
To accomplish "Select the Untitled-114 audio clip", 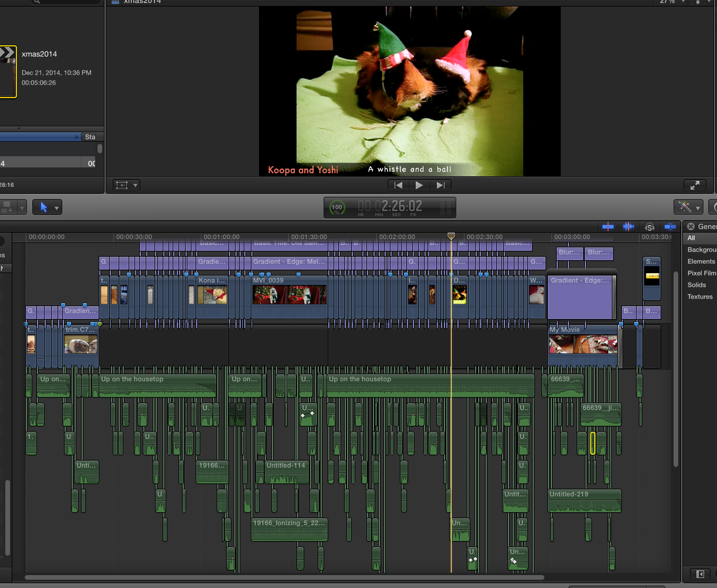I will 287,472.
